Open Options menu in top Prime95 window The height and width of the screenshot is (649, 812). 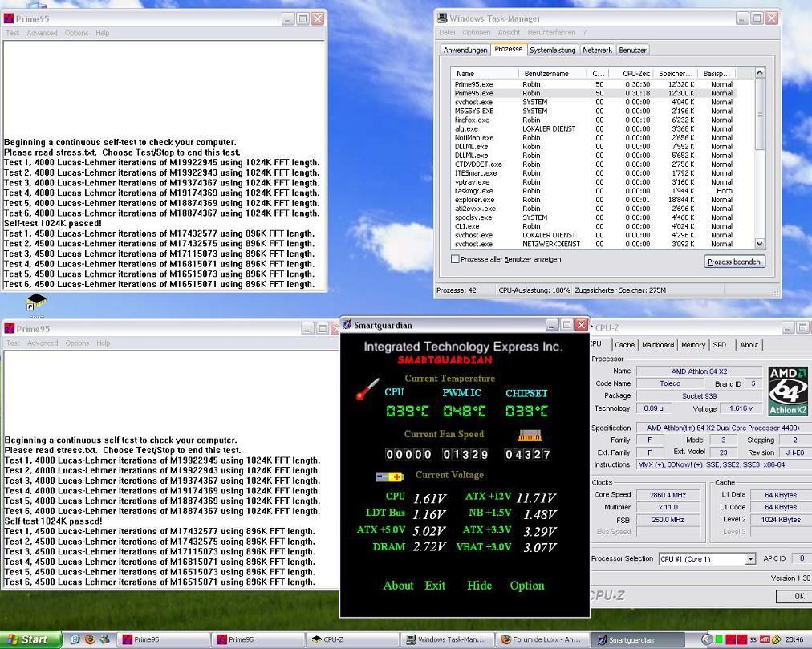point(76,33)
